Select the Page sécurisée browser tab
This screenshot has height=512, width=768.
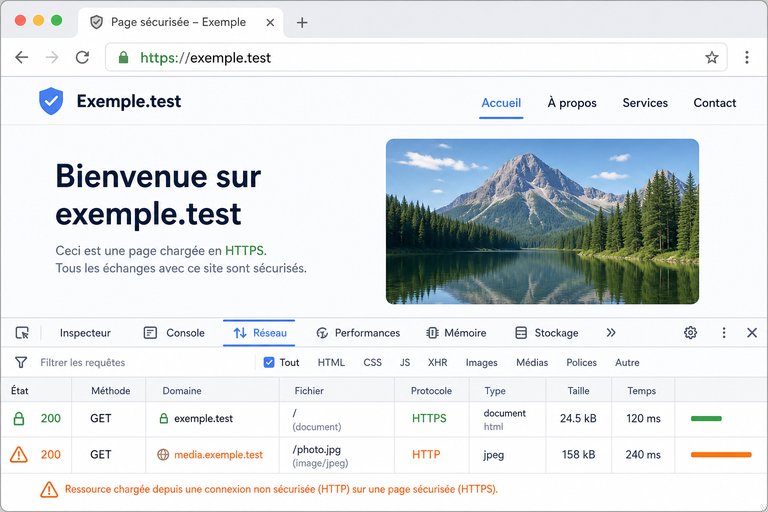tap(180, 23)
